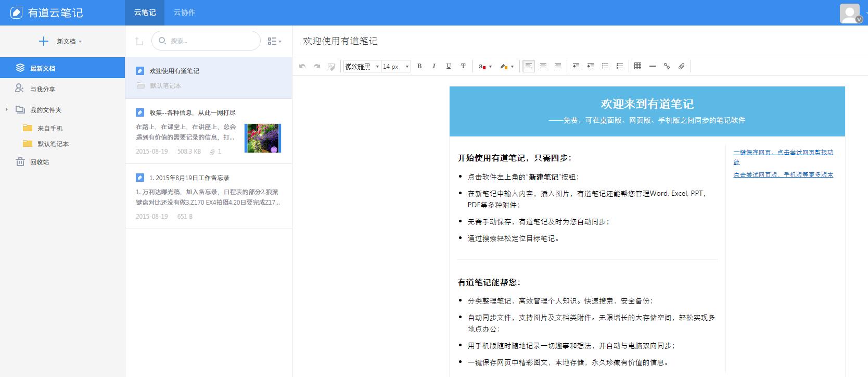Open the list view mode dropdown
Image resolution: width=868 pixels, height=377 pixels.
pos(274,41)
